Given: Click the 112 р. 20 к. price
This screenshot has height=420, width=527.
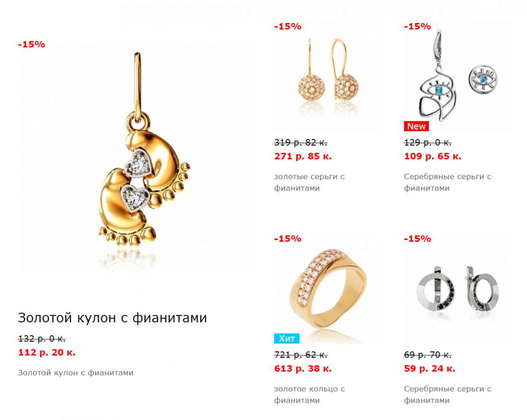Looking at the screenshot, I should coord(47,352).
